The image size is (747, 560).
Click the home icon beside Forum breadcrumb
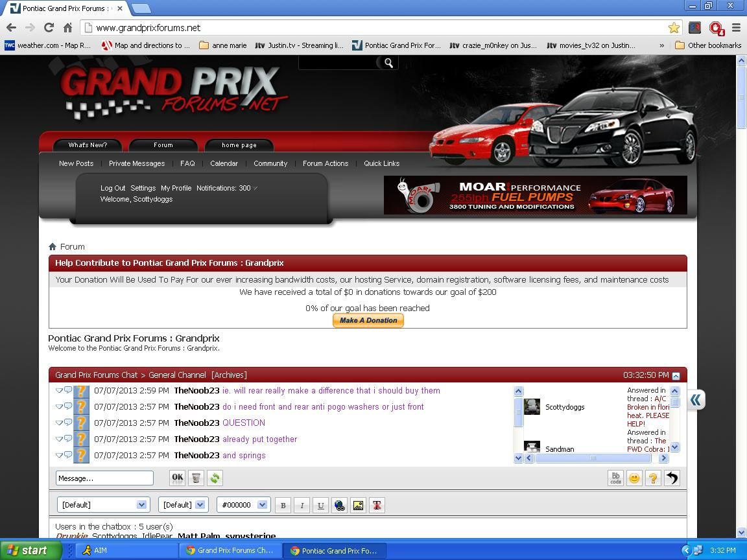tap(53, 247)
